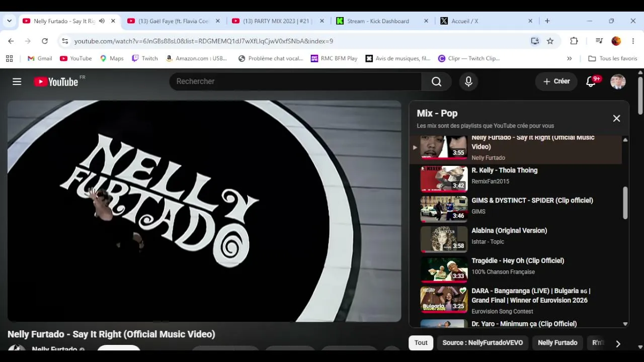Viewport: 644px width, 362px height.
Task: Go to the YouTube home logo
Action: point(56,81)
